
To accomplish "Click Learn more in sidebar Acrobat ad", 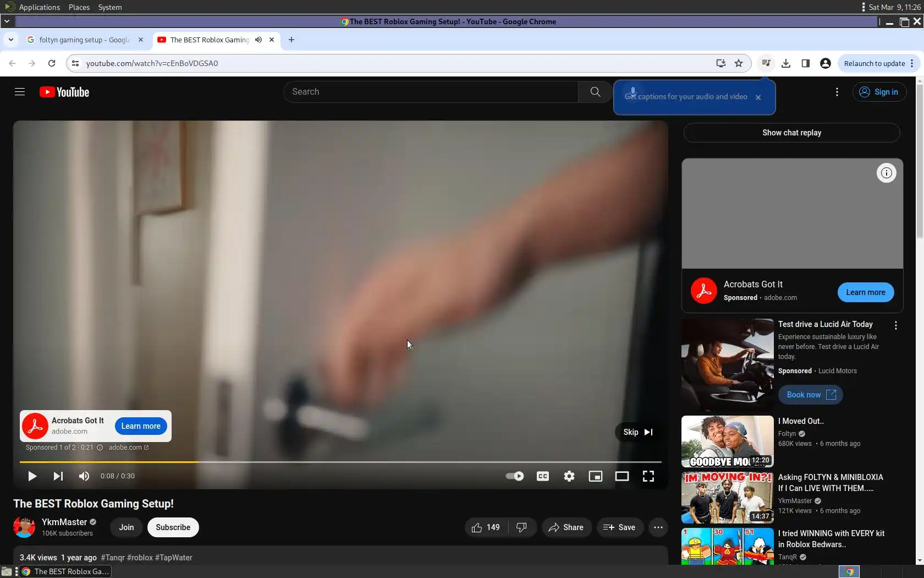I will (866, 292).
